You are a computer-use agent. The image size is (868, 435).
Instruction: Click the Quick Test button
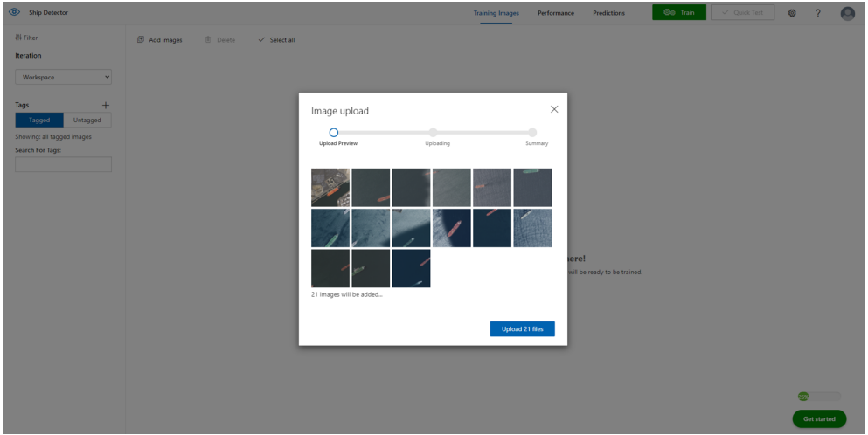pos(742,13)
